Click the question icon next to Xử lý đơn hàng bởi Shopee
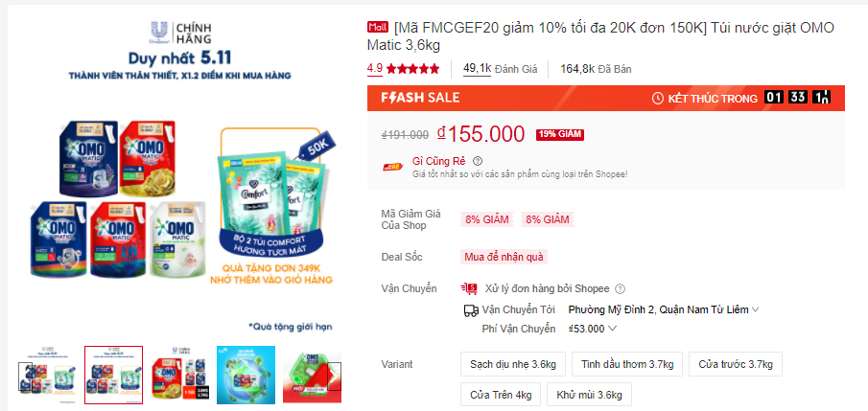This screenshot has height=411, width=868. click(620, 288)
